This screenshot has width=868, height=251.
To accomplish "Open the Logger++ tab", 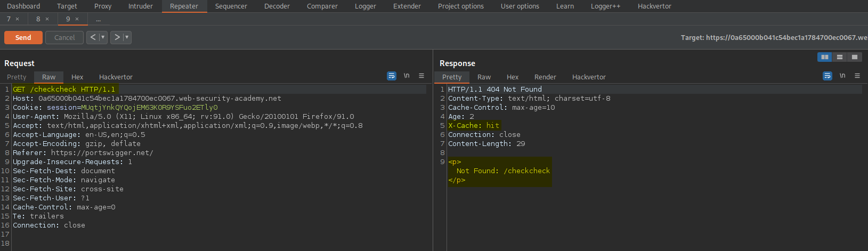I will point(606,6).
